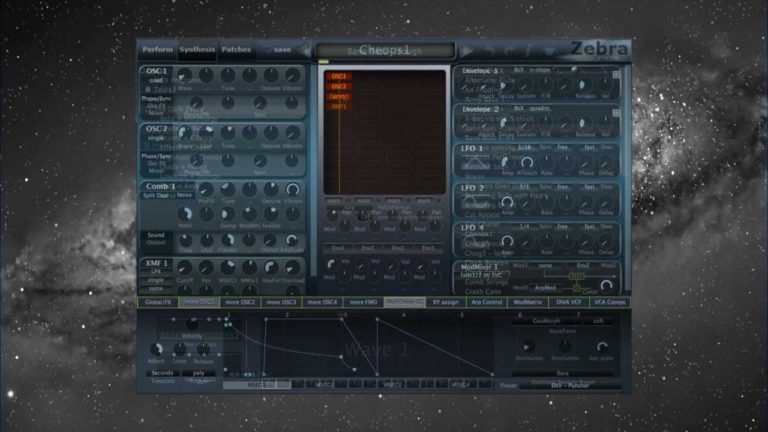Switch to the Patches tab
The image size is (768, 432).
tap(236, 49)
